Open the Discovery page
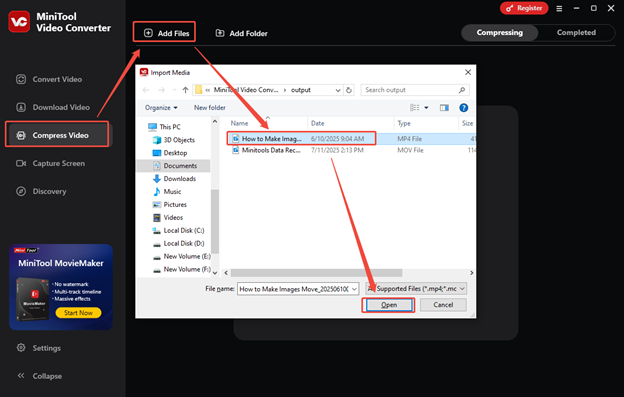 tap(41, 191)
